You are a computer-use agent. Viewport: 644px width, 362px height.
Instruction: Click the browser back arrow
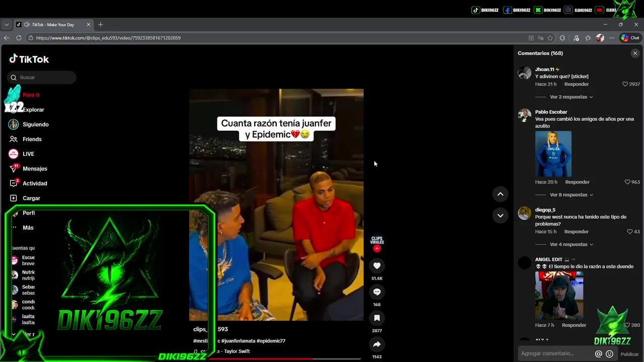click(7, 38)
